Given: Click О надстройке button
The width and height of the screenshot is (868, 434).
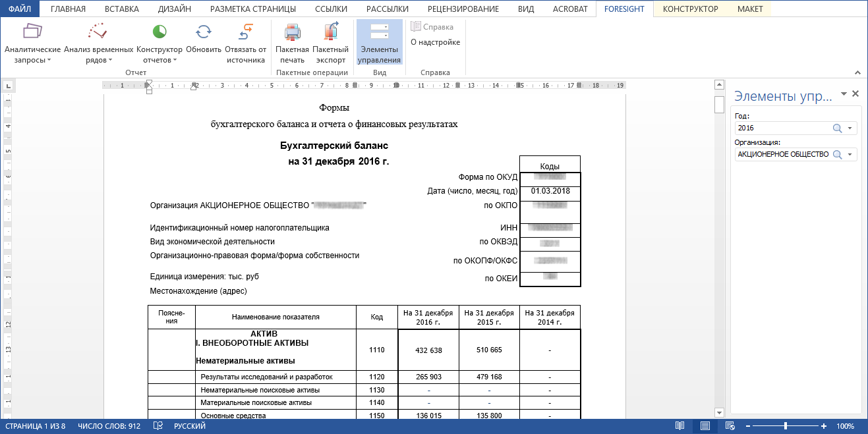Looking at the screenshot, I should point(435,42).
